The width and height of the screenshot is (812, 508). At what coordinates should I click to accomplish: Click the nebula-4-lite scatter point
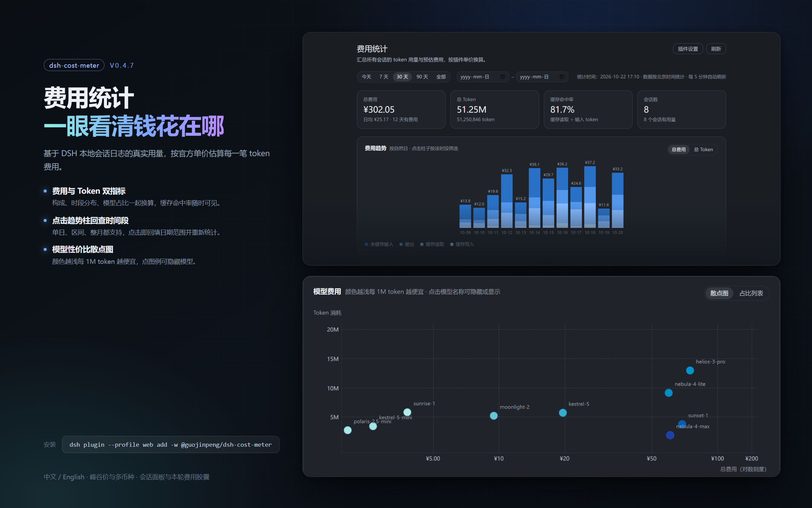coord(669,393)
